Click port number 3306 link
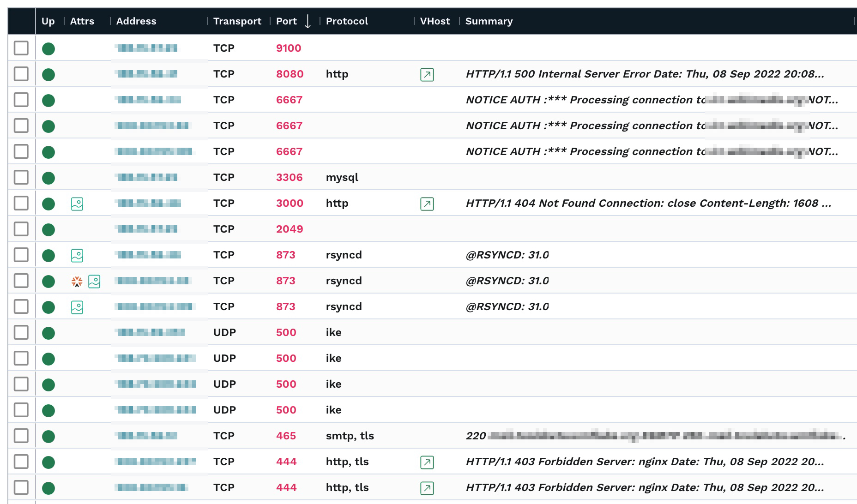The height and width of the screenshot is (504, 857). click(x=289, y=177)
